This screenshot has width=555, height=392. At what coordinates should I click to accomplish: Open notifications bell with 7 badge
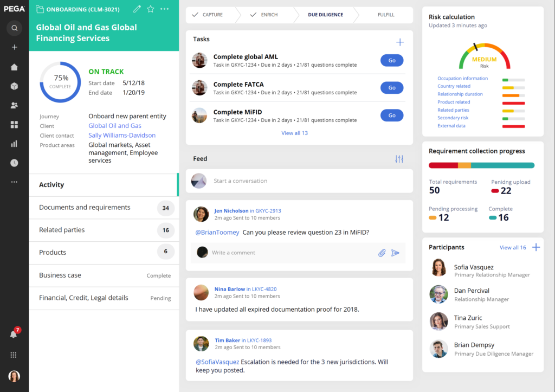(14, 333)
